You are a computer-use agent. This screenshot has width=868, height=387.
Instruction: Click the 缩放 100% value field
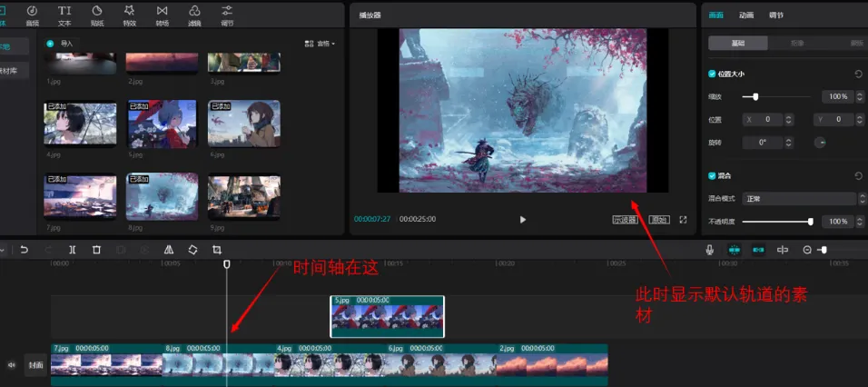coord(837,97)
